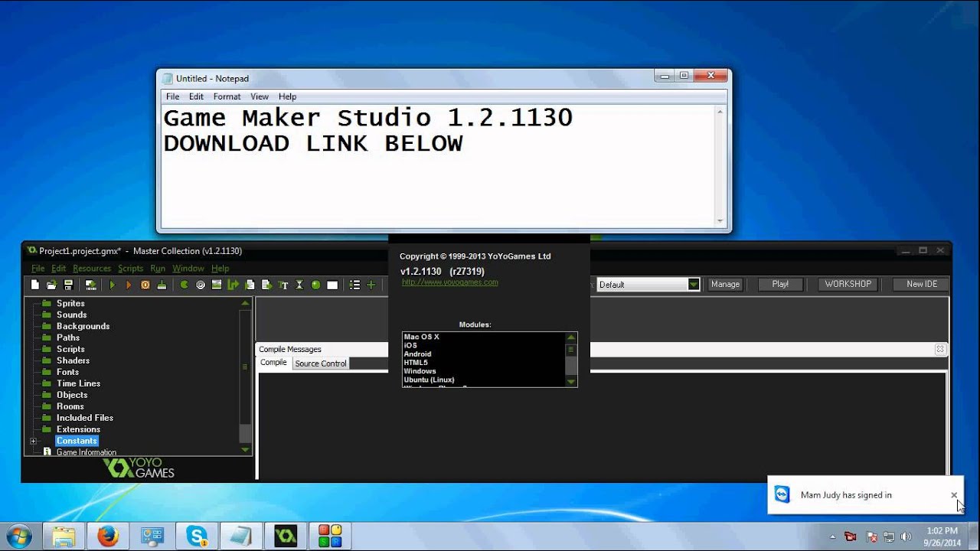Click the volume speaker tray icon
Screen dimensions: 980x551
[x=907, y=536]
